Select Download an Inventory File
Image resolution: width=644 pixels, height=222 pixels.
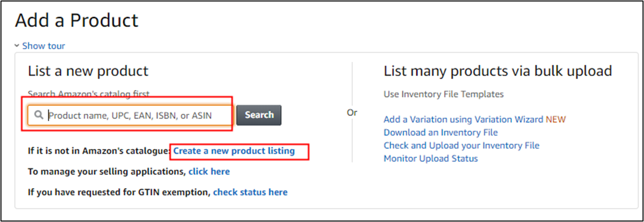(x=440, y=133)
